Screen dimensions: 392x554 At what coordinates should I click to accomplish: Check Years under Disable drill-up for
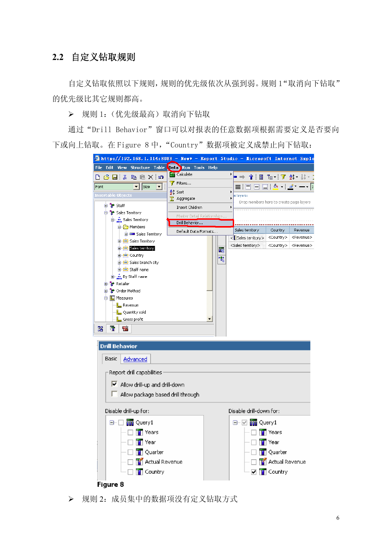[x=130, y=432]
